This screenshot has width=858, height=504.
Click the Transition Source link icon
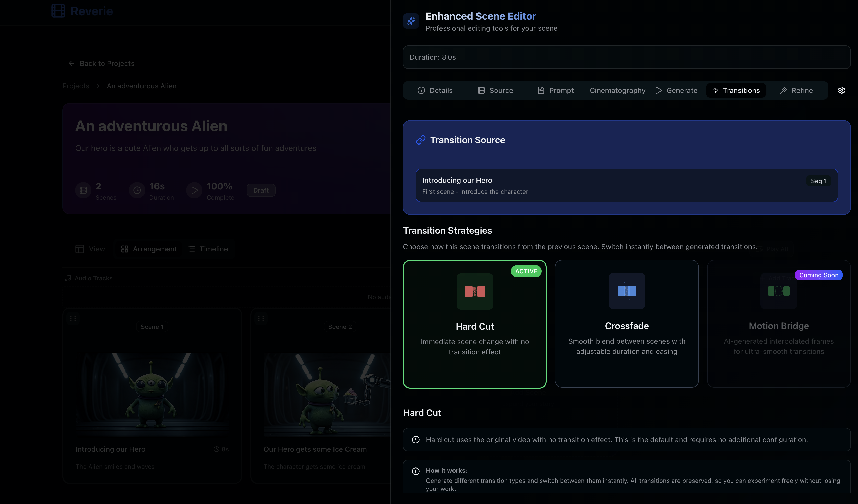421,140
